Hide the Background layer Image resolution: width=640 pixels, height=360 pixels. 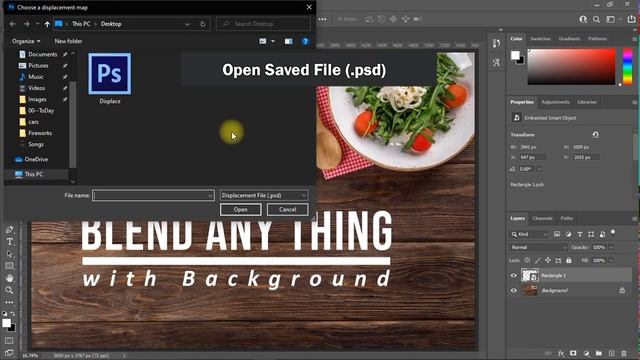[x=514, y=291]
